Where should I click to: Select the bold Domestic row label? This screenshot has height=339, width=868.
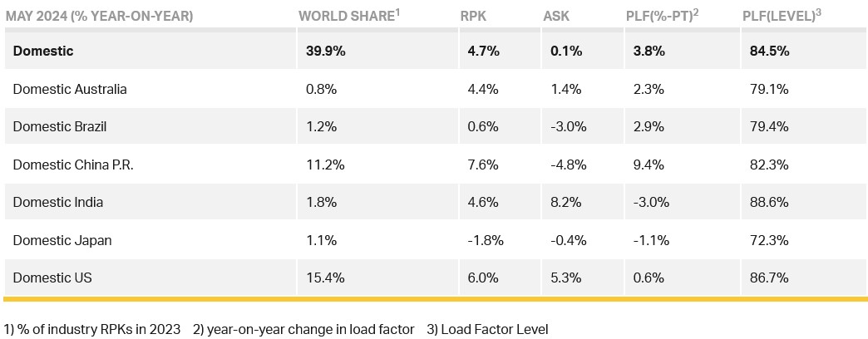43,52
